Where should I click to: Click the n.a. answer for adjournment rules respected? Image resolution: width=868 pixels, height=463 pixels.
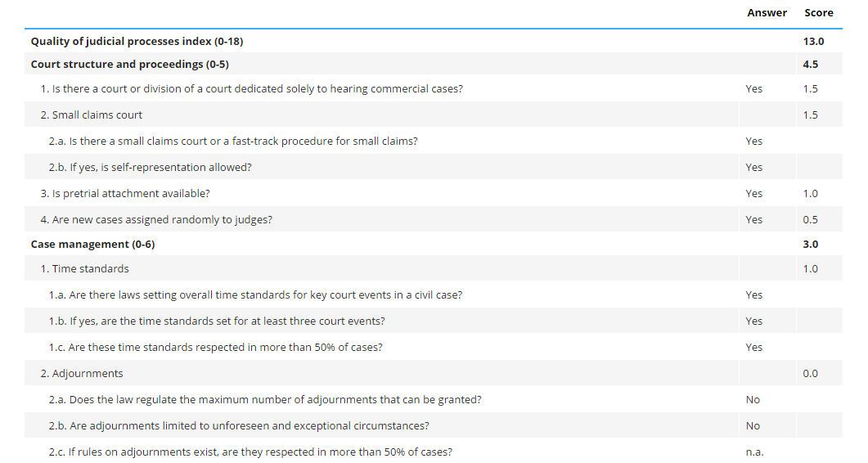[754, 452]
